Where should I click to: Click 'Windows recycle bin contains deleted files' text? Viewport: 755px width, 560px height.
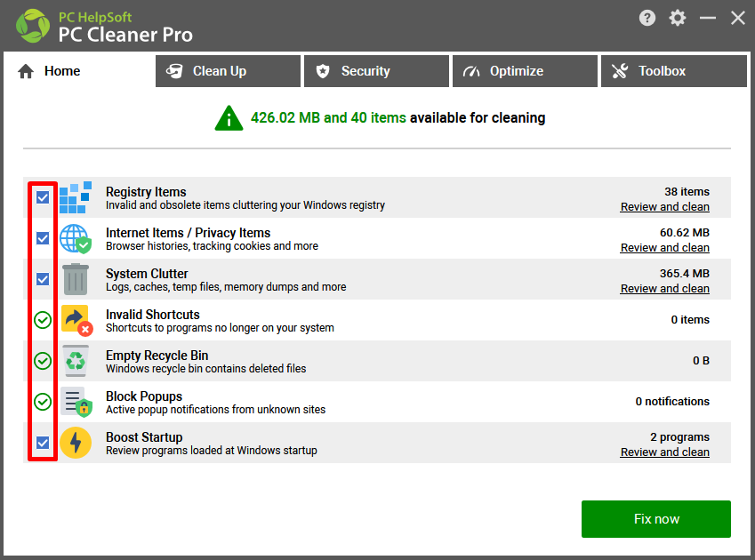[x=206, y=369]
